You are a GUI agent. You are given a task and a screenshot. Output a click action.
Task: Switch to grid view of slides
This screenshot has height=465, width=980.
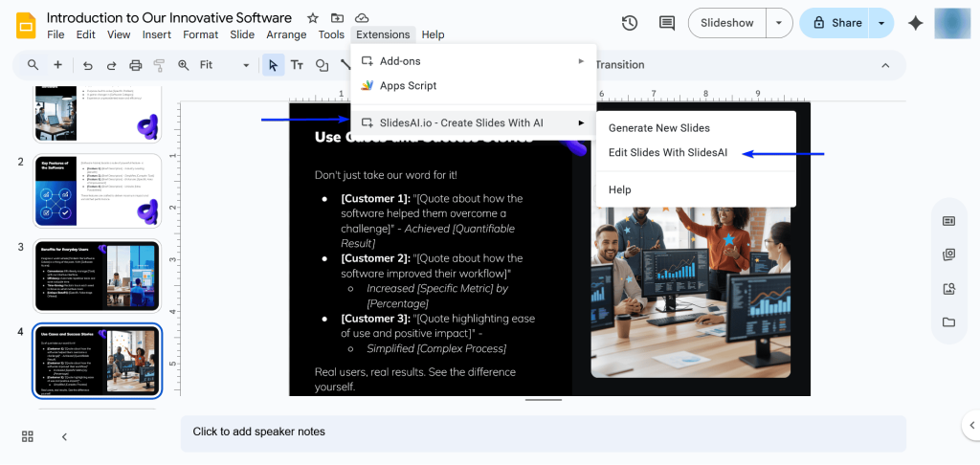click(28, 436)
